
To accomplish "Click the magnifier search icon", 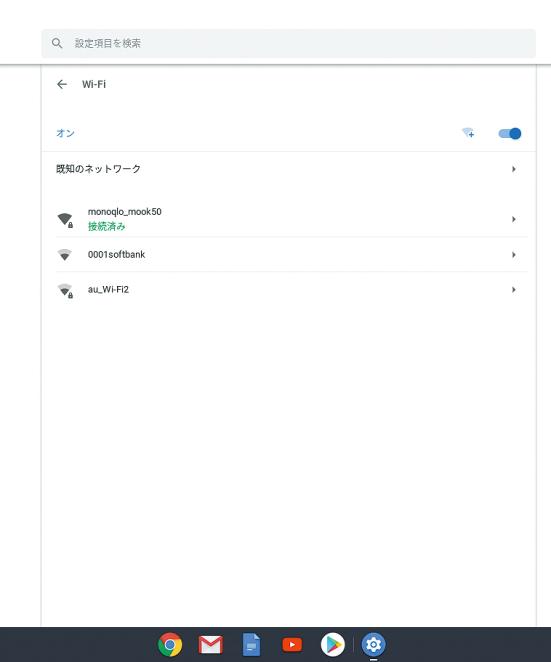I will tap(57, 43).
